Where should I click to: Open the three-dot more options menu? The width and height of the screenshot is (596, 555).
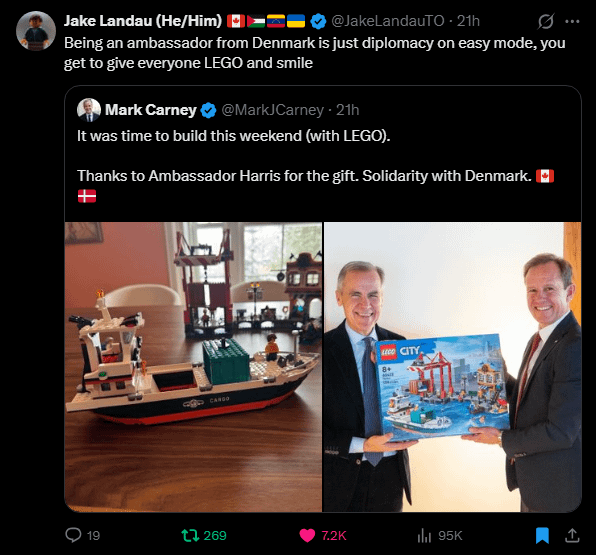coord(572,22)
